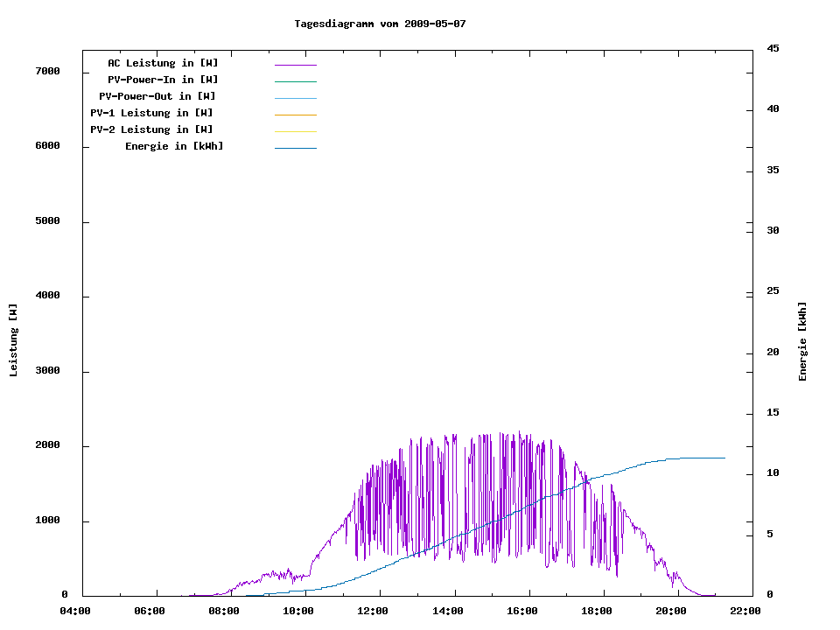The image size is (840, 630).
Task: Click the 22:00 time axis label
Action: [x=745, y=611]
